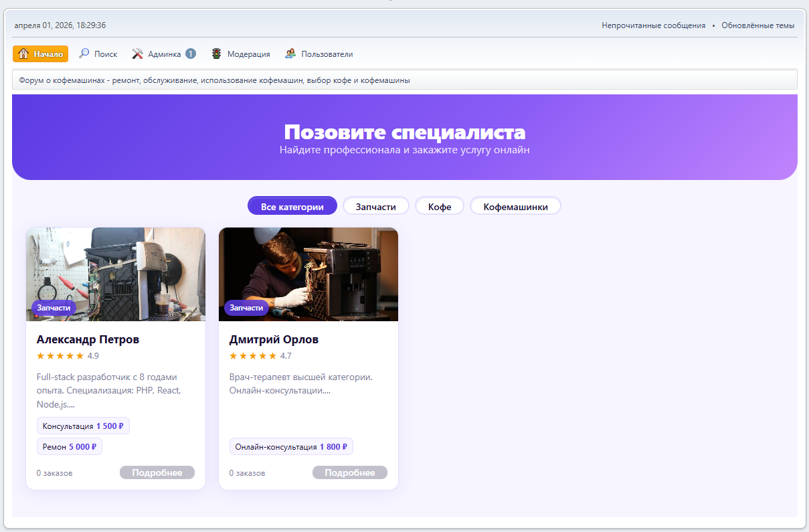809x532 pixels.
Task: Click the people icon beside Пользователи
Action: (x=290, y=54)
